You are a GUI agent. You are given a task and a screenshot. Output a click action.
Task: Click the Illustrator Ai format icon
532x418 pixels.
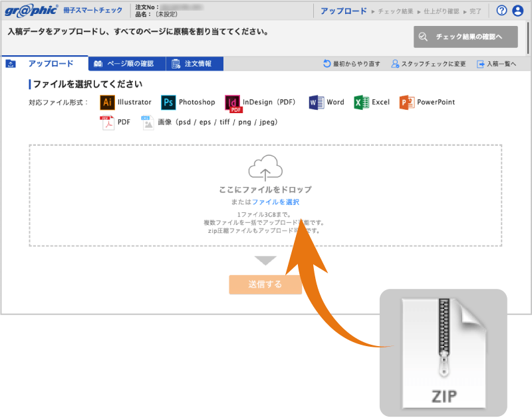point(107,103)
